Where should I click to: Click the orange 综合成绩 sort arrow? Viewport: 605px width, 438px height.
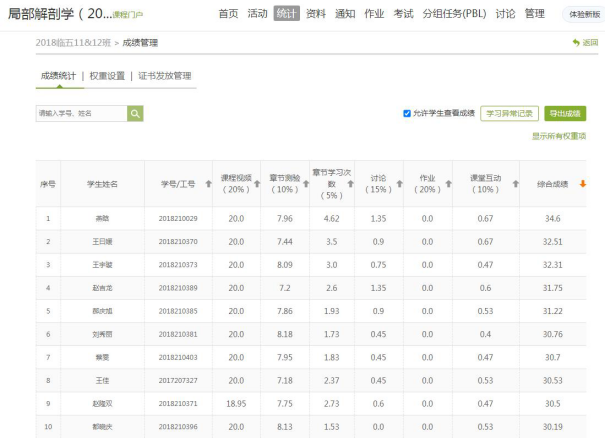(582, 184)
